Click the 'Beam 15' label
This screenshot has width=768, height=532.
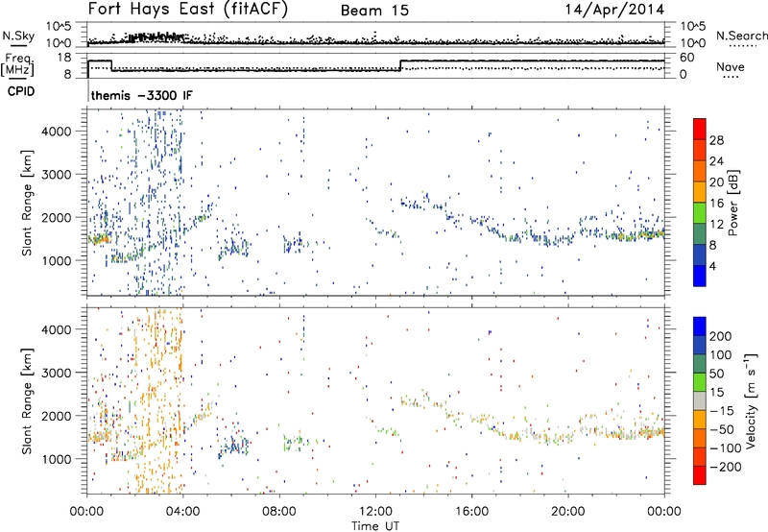[374, 11]
